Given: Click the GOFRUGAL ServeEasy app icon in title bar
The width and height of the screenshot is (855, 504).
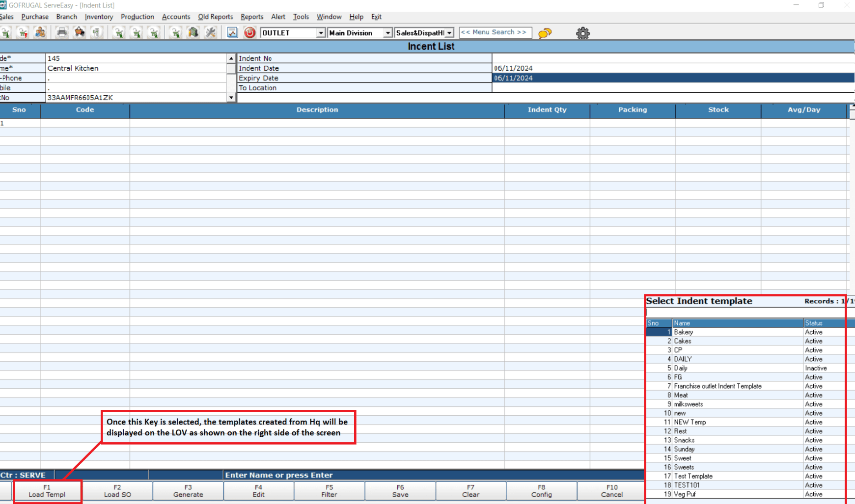Looking at the screenshot, I should [3, 5].
